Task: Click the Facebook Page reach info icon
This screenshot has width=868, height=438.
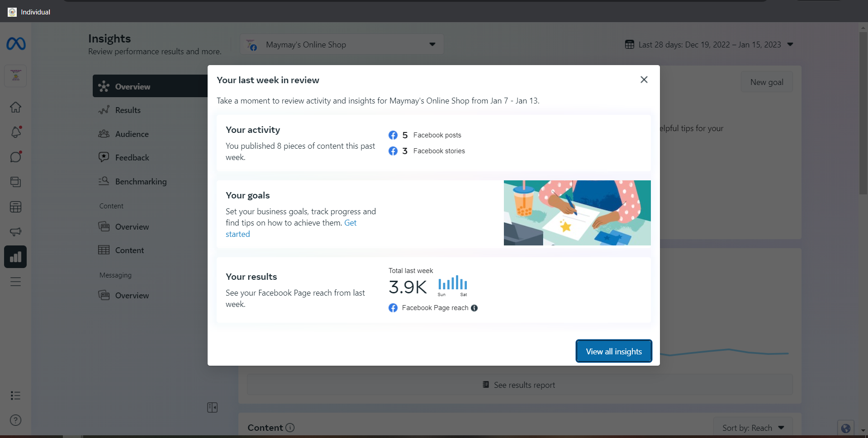Action: pos(474,308)
